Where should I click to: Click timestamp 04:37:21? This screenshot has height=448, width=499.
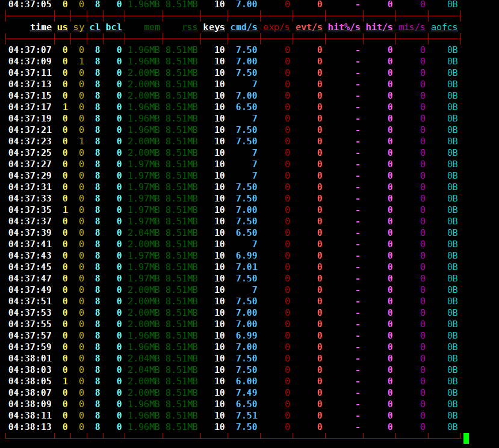30,130
